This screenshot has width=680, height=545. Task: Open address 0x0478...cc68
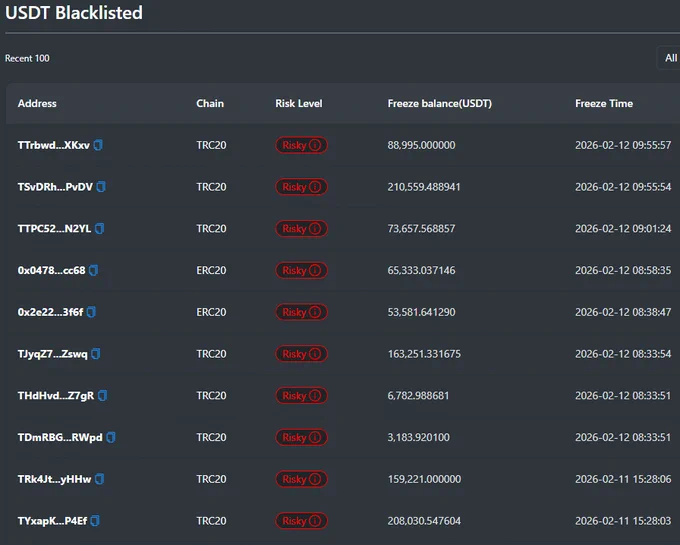(x=52, y=270)
